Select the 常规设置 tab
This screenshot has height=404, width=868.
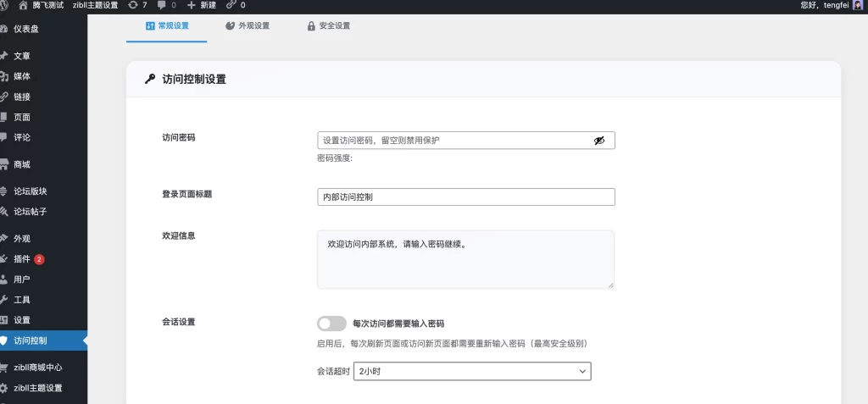pyautogui.click(x=166, y=26)
